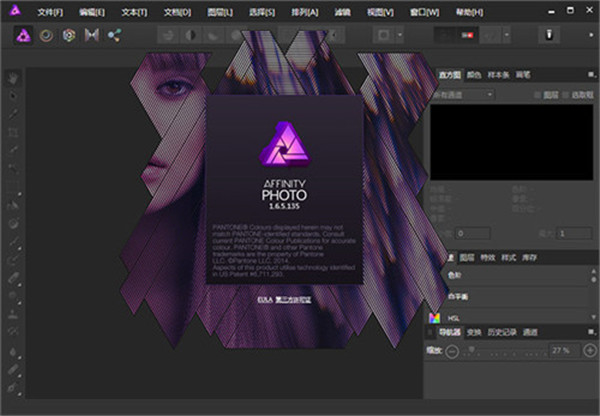This screenshot has height=416, width=600.
Task: Open dropdown arrow right of red flag icon
Action: click(x=506, y=35)
